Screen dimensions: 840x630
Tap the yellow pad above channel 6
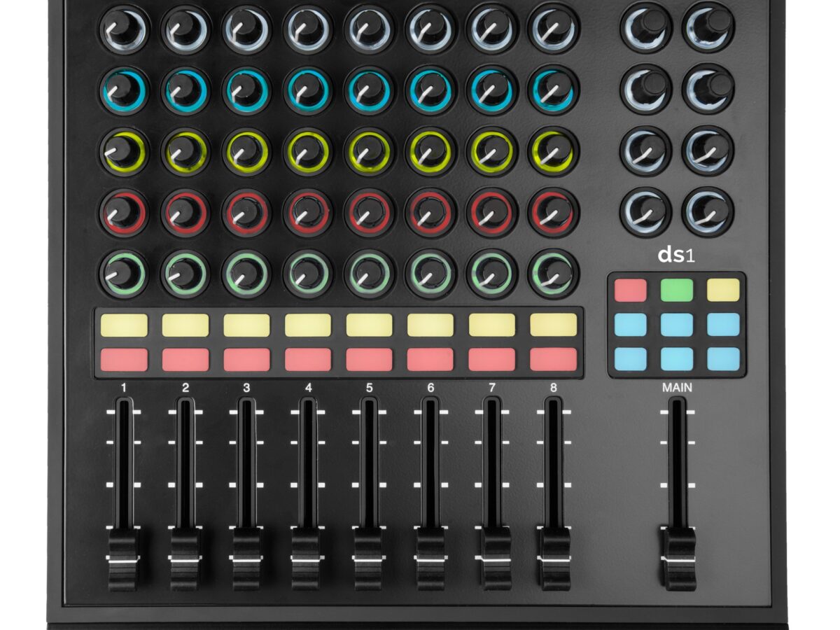click(x=430, y=325)
